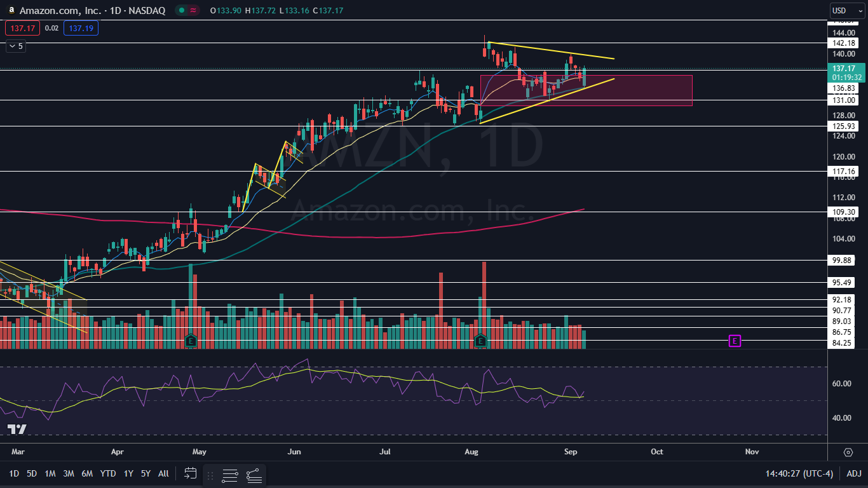This screenshot has width=868, height=488.
Task: Click the red sell price button 137.17
Action: point(22,28)
